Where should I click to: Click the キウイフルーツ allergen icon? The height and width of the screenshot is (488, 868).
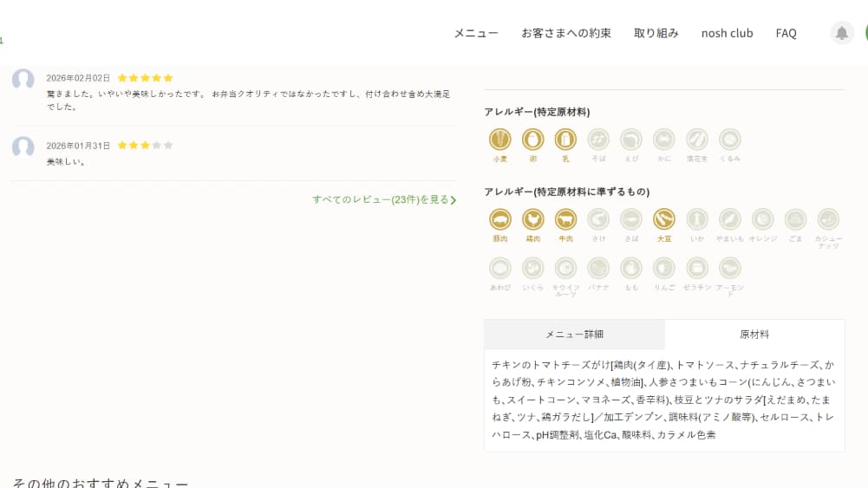coord(565,268)
